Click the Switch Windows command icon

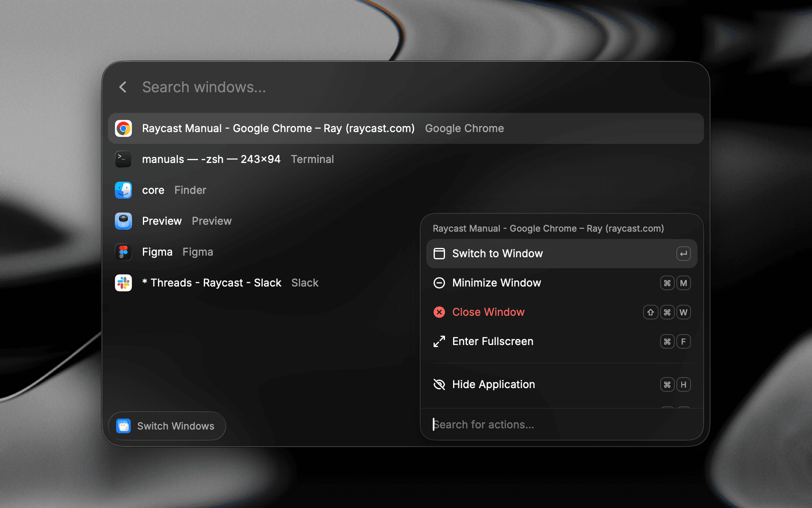coord(123,426)
